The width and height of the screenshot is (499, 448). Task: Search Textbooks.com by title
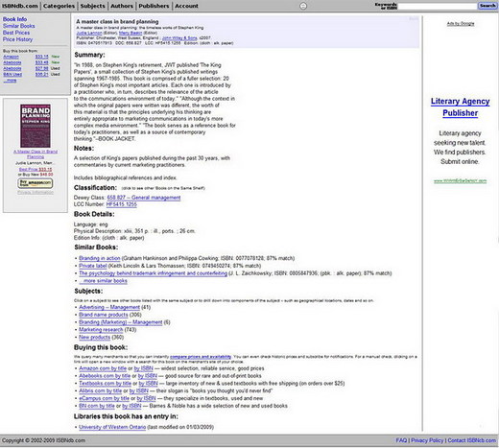105,384
